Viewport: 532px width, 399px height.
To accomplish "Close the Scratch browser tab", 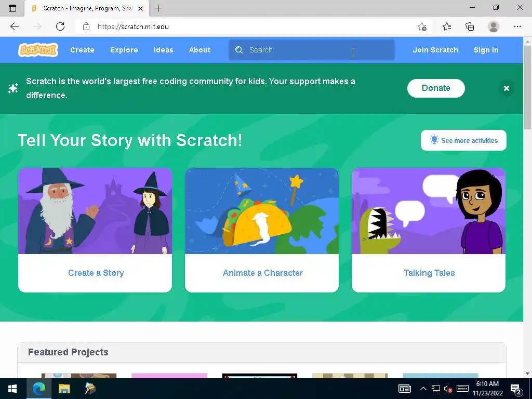I will pos(140,8).
